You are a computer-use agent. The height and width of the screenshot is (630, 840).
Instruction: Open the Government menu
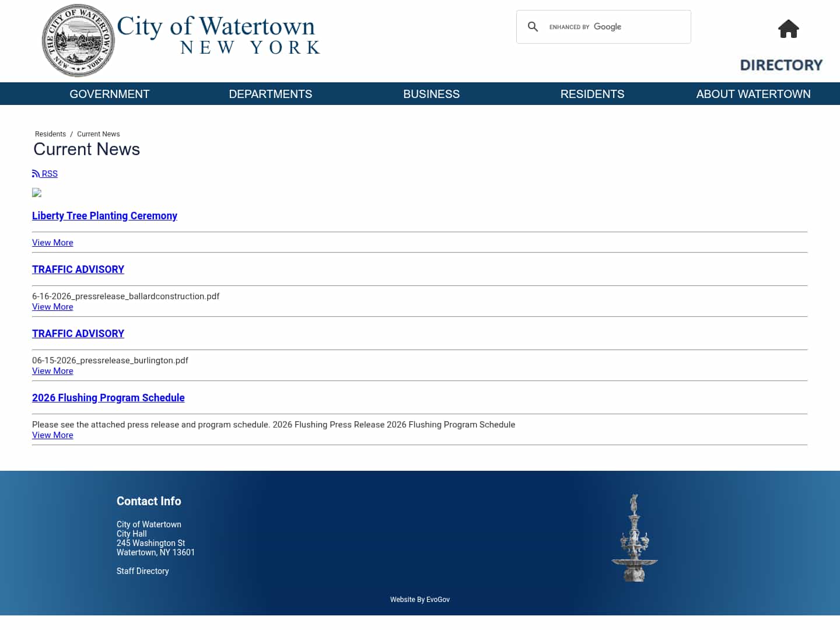110,94
